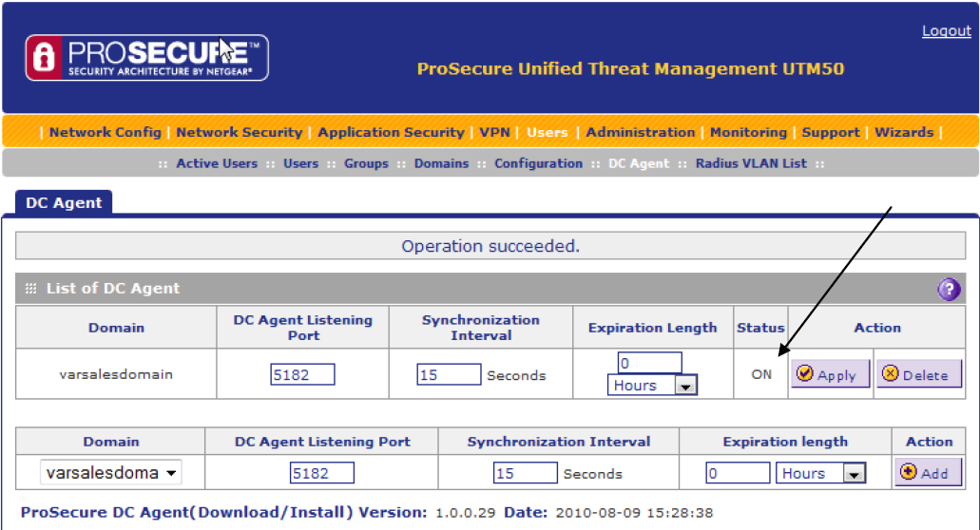The width and height of the screenshot is (980, 530).
Task: Open the varsalesdoma domain dropdown
Action: click(110, 473)
